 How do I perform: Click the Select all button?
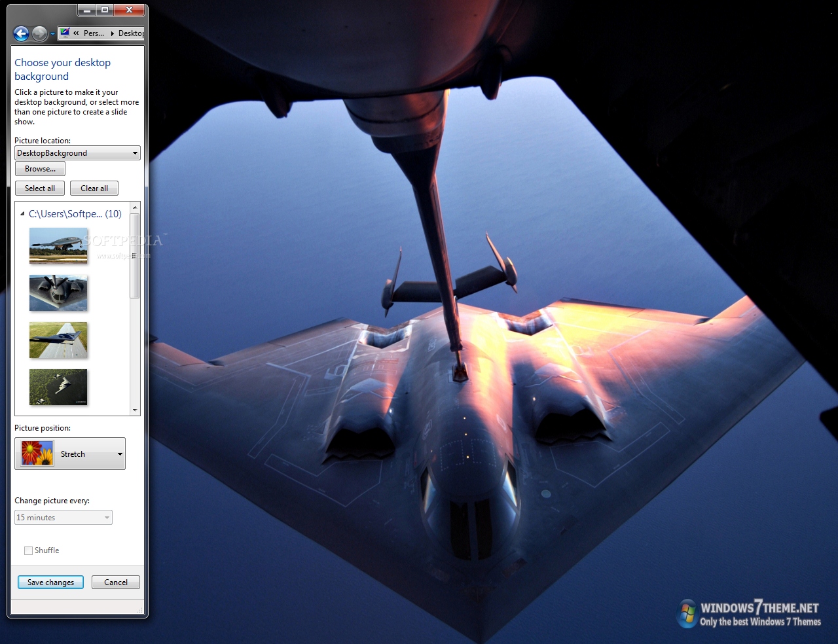click(40, 188)
